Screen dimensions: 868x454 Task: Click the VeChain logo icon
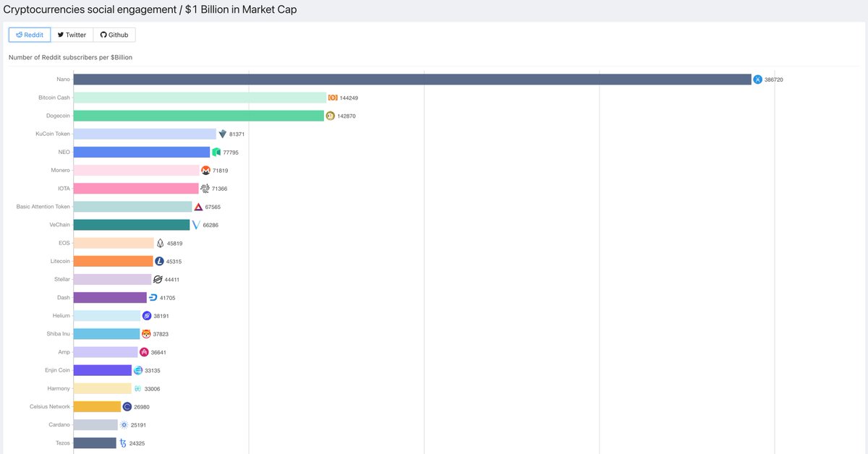point(196,225)
